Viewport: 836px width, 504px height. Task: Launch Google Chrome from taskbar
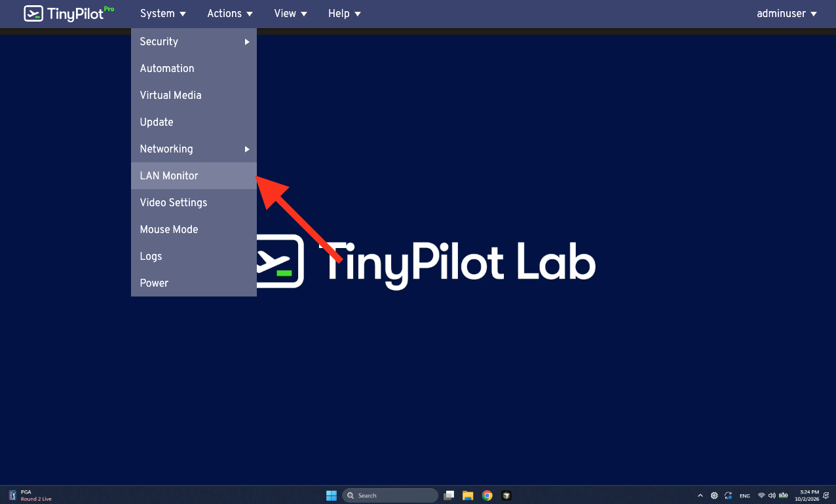pyautogui.click(x=487, y=495)
